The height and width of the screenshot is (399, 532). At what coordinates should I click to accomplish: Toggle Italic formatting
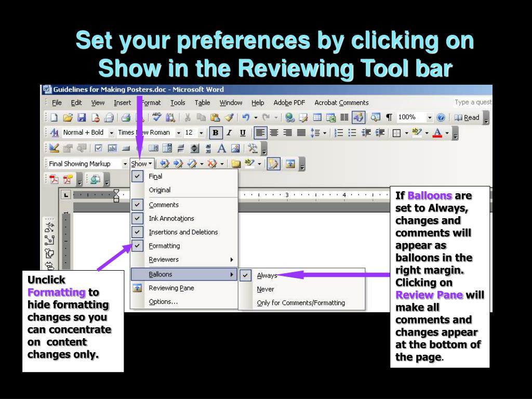(229, 132)
